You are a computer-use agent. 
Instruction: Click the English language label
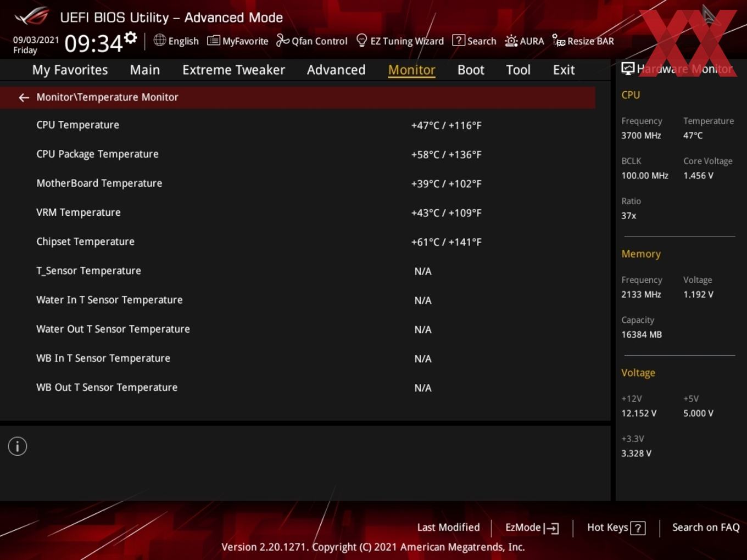[x=183, y=41]
